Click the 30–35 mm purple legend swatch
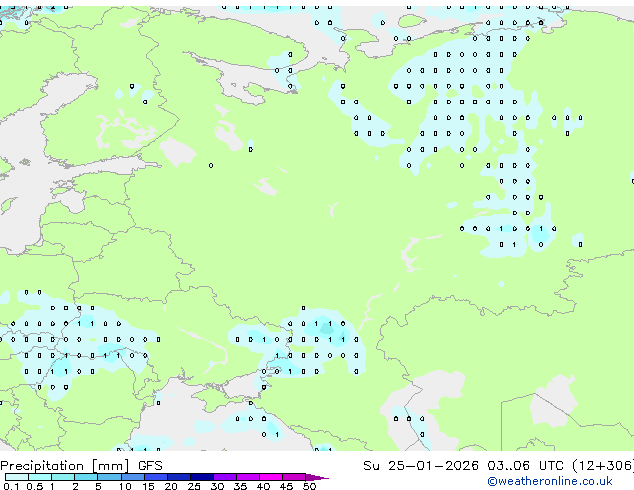 [x=225, y=477]
